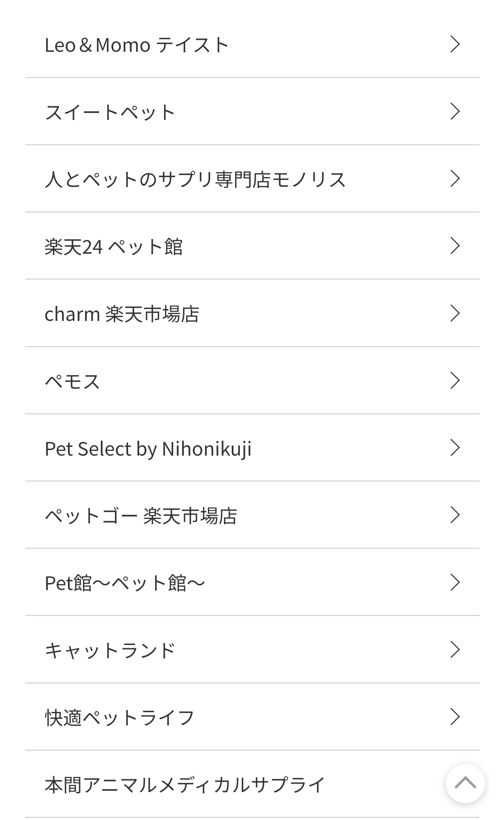Viewport: 504px width, 820px height.
Task: Tap the scroll-to-top arrow button
Action: pos(465,783)
